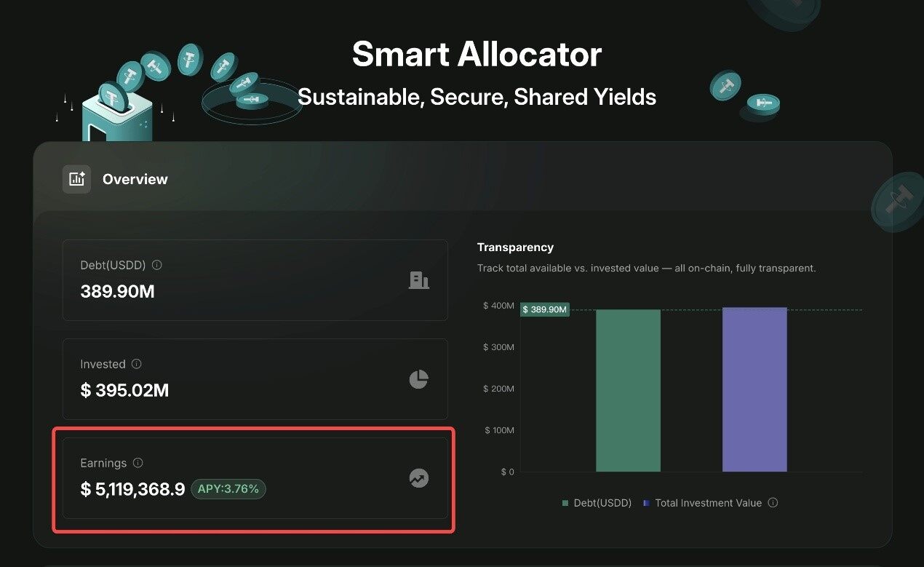The image size is (924, 567).
Task: Click the Overview chart sparkle icon
Action: tap(76, 179)
